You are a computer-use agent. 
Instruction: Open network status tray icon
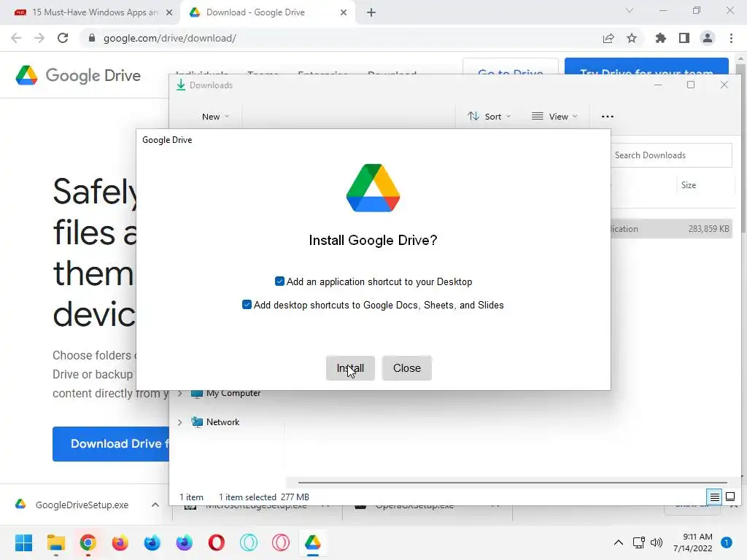tap(639, 542)
